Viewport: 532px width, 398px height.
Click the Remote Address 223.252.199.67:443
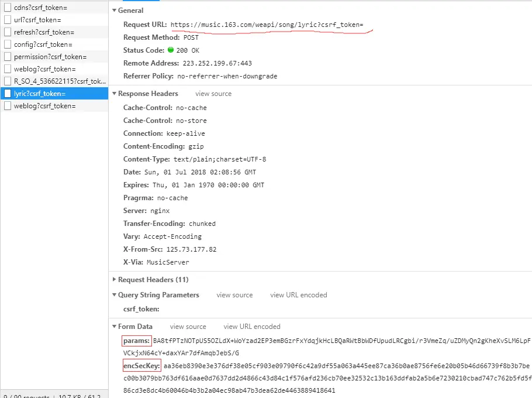[x=217, y=63]
